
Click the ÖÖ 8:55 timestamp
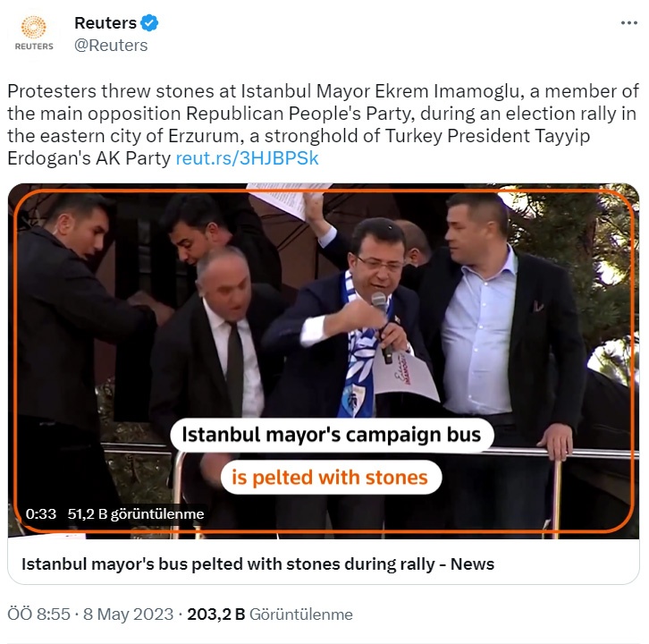[x=40, y=614]
